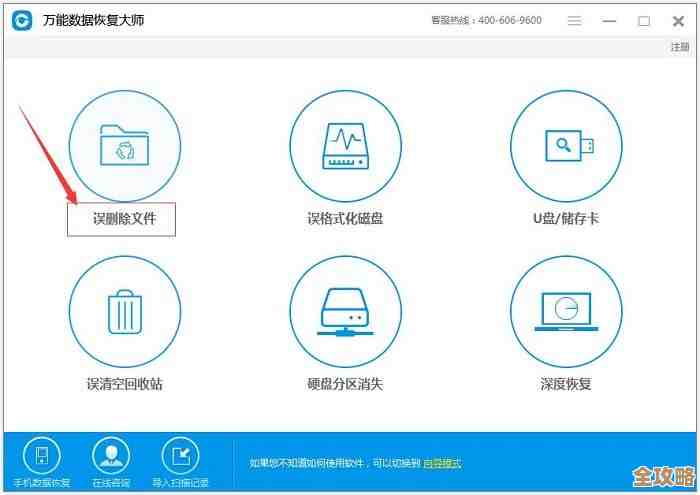Image resolution: width=700 pixels, height=495 pixels.
Task: Click the 硬盘分区消失 label
Action: point(345,384)
